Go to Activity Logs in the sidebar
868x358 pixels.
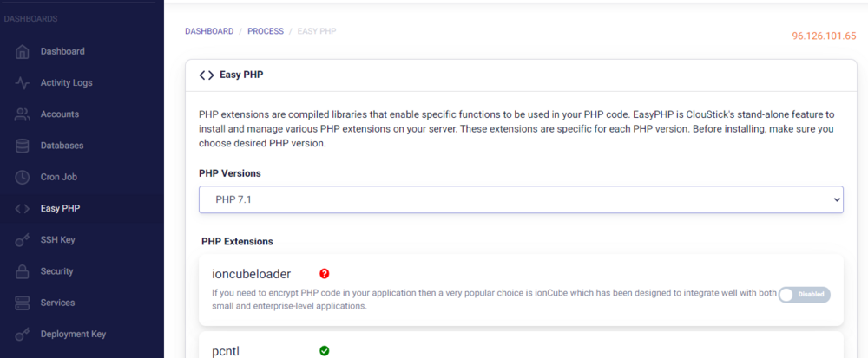[x=66, y=83]
